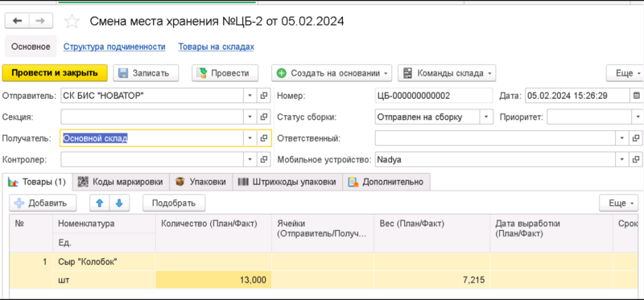Open the calendar picker next to Дата
The height and width of the screenshot is (300, 644).
637,96
